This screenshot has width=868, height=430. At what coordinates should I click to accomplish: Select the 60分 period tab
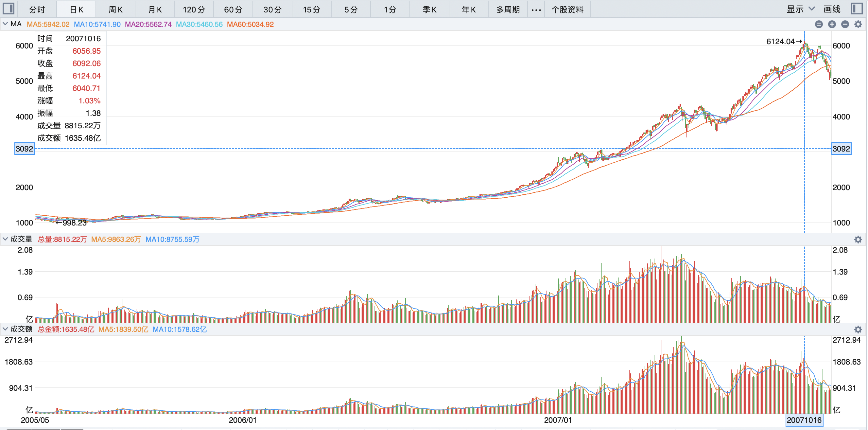coord(233,9)
